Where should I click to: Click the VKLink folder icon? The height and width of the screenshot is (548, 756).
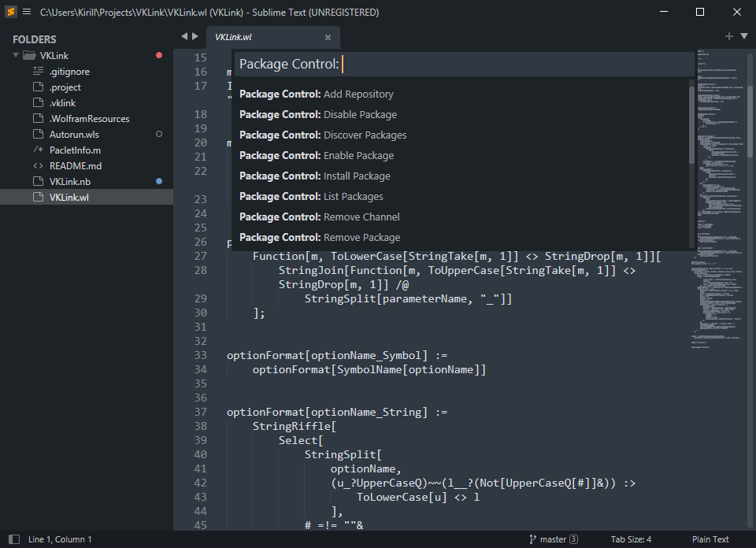29,55
